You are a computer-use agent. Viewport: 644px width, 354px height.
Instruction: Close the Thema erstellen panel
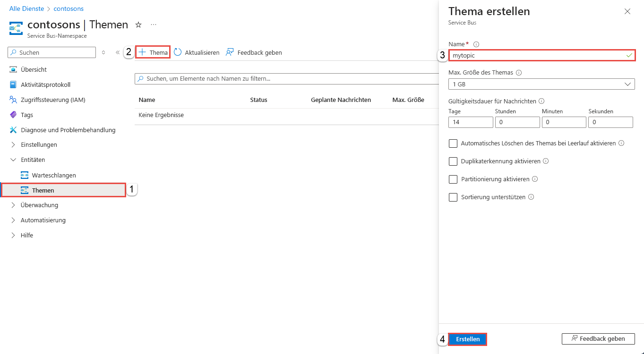point(627,11)
